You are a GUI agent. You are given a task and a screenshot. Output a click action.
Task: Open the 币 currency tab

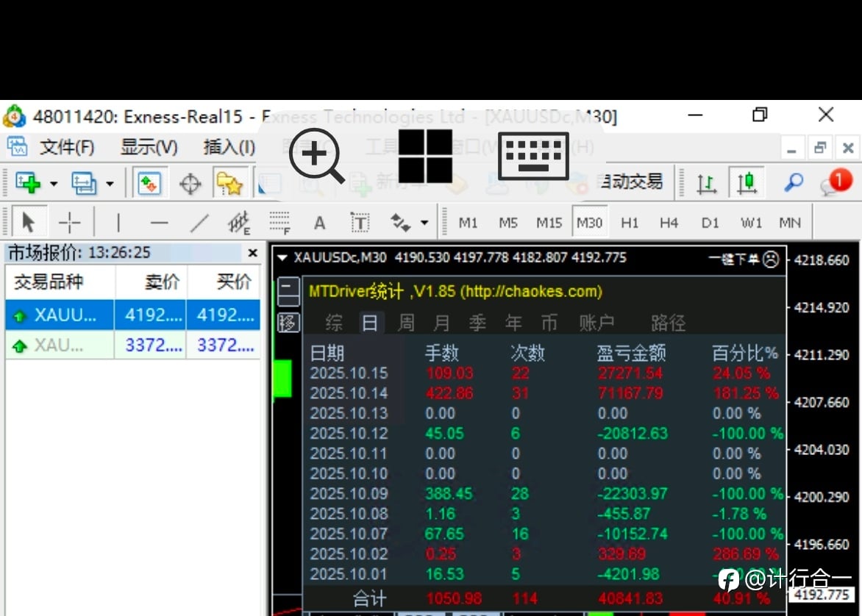pos(549,323)
